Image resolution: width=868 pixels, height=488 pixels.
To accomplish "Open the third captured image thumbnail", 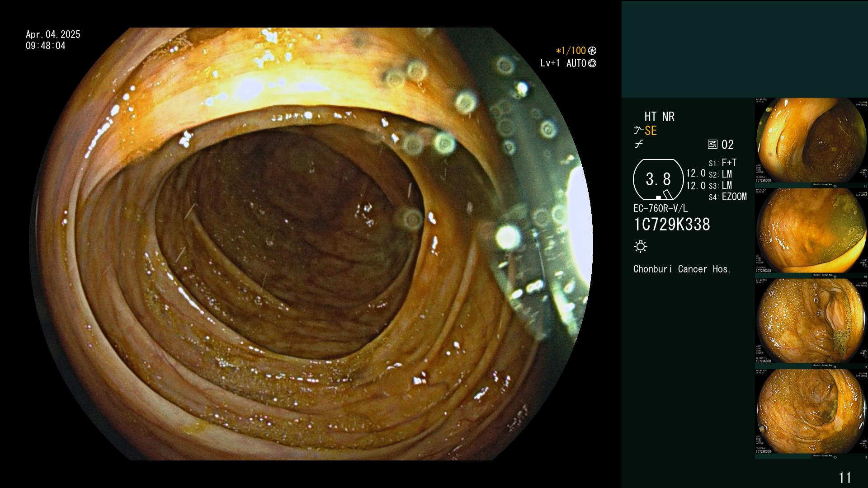I will 811,324.
